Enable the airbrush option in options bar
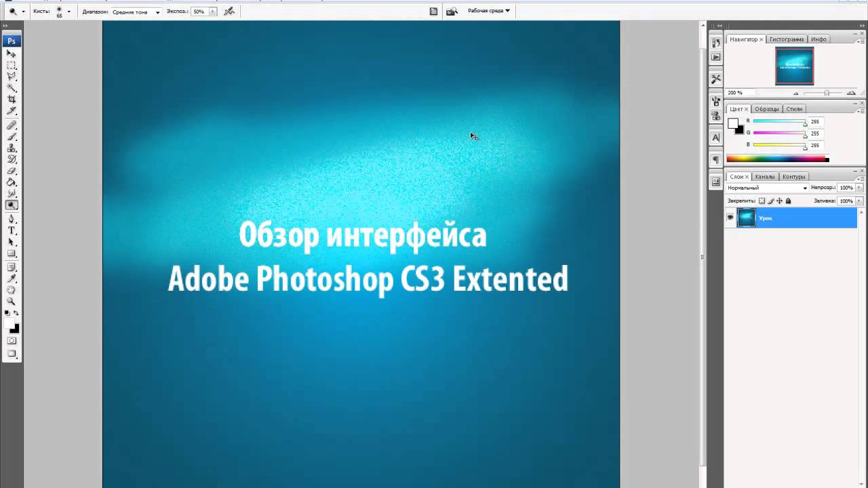 (x=229, y=12)
